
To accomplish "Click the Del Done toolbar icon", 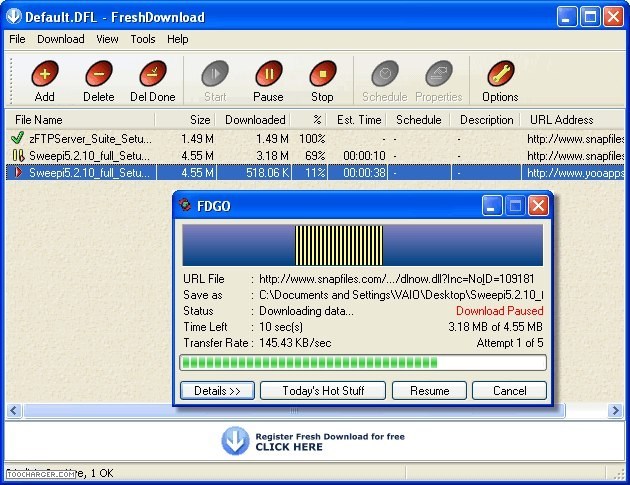I will coord(153,74).
